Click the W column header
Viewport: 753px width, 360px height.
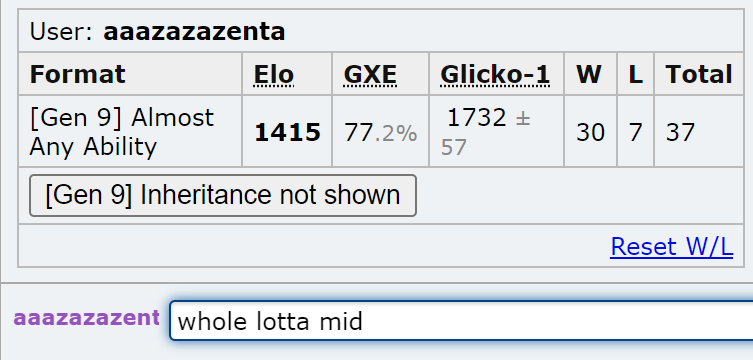pyautogui.click(x=589, y=74)
